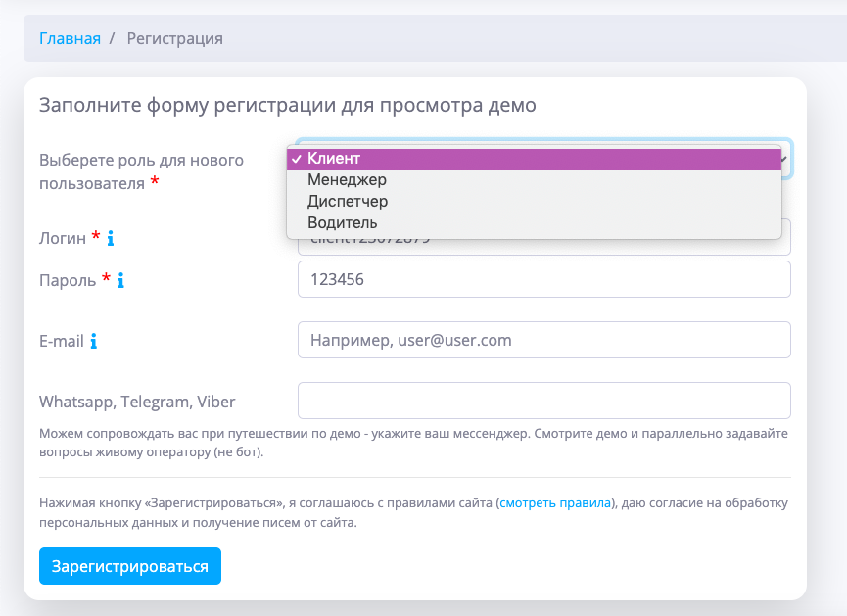
Task: Focus the password field containing 123456
Action: coord(543,279)
